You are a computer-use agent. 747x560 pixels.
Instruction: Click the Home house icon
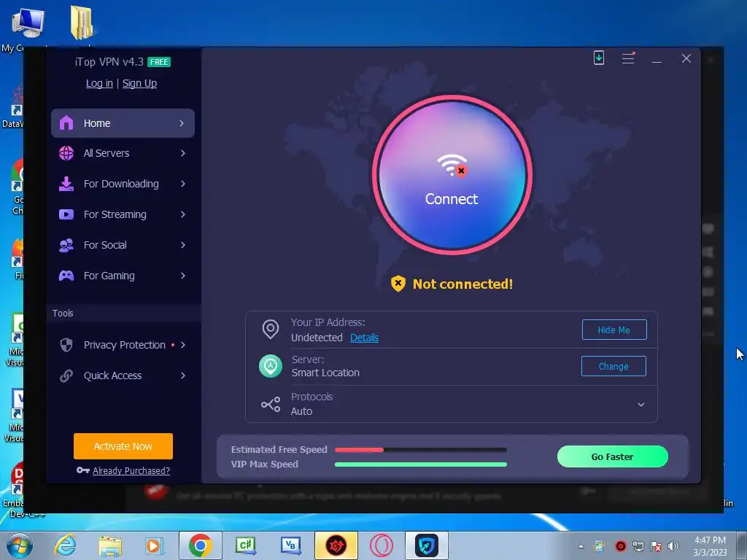point(66,122)
